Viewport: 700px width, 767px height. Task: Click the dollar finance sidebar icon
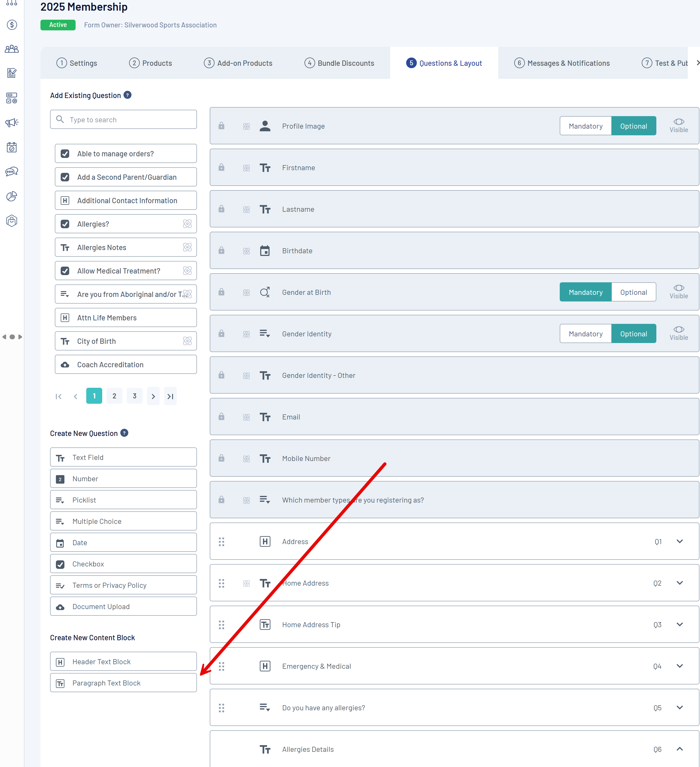[x=12, y=25]
